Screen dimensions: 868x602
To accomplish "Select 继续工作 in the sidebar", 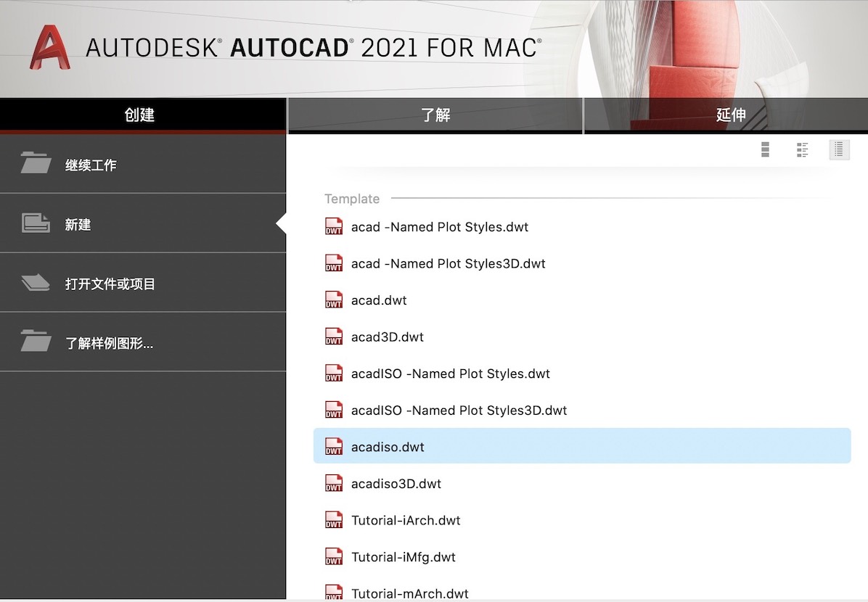I will pos(143,165).
